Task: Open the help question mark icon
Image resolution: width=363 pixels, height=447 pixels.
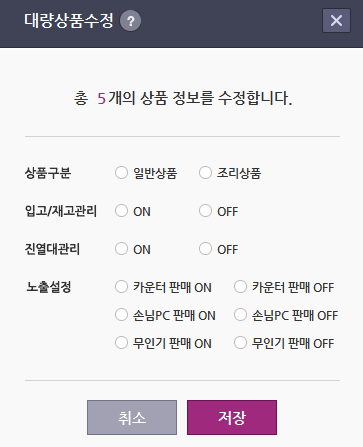Action: click(x=130, y=21)
